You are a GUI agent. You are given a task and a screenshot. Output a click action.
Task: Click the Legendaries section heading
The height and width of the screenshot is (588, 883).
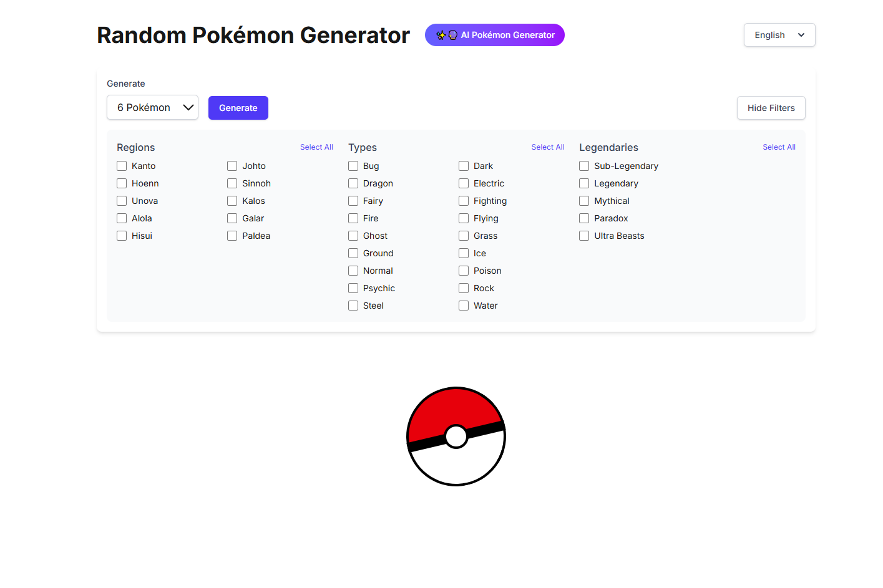click(608, 147)
